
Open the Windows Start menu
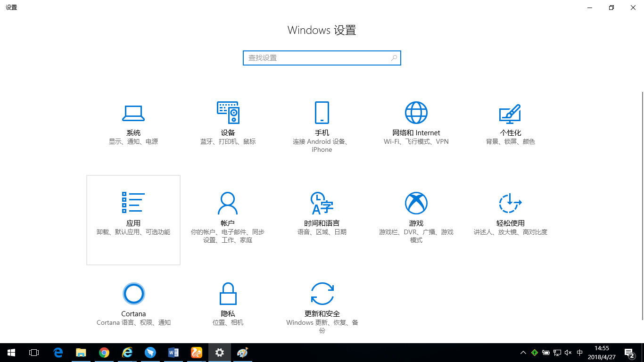coord(11,353)
